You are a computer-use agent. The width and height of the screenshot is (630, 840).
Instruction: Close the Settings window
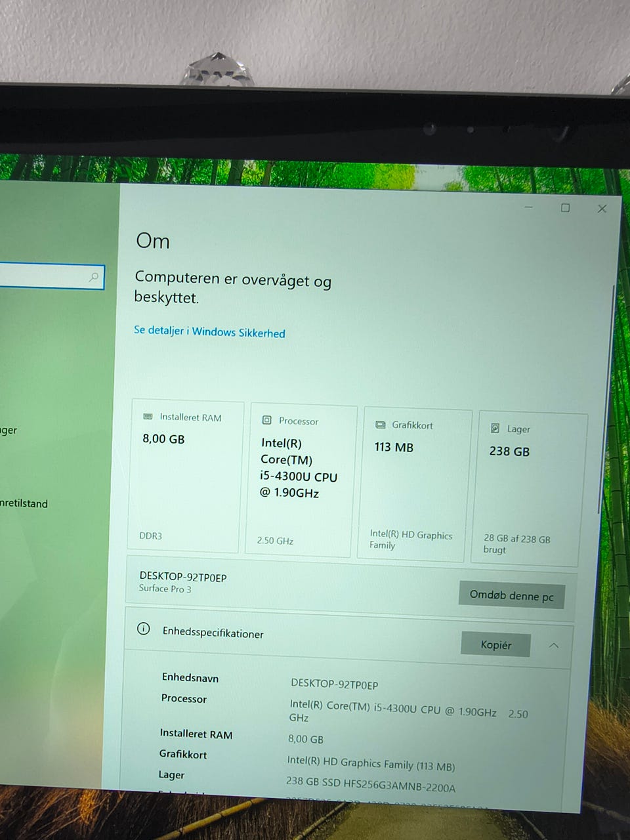click(x=602, y=209)
